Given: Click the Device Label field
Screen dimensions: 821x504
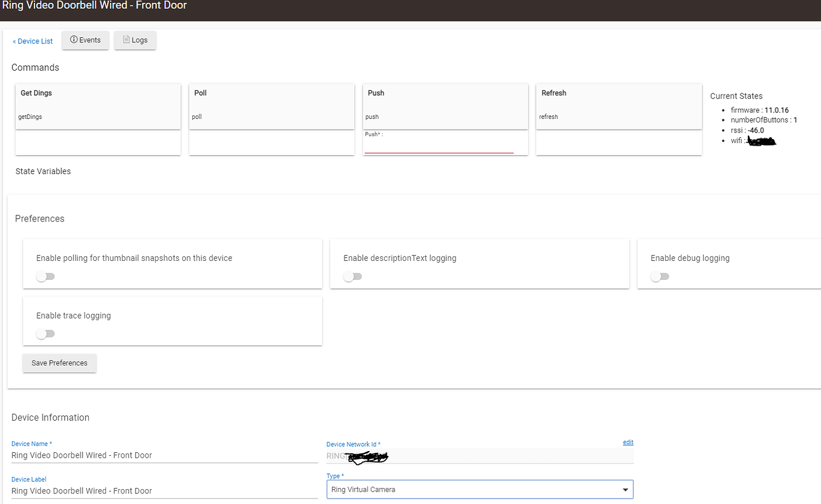Looking at the screenshot, I should (165, 492).
